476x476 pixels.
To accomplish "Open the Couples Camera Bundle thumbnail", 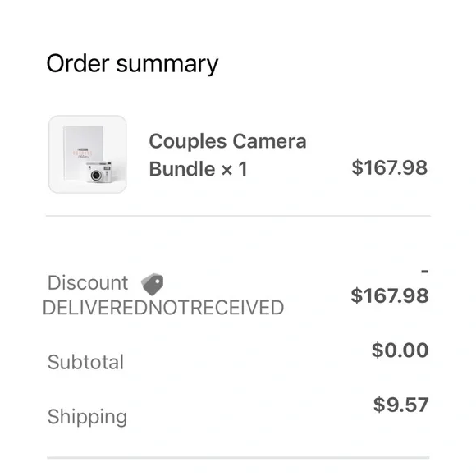I will pos(88,154).
